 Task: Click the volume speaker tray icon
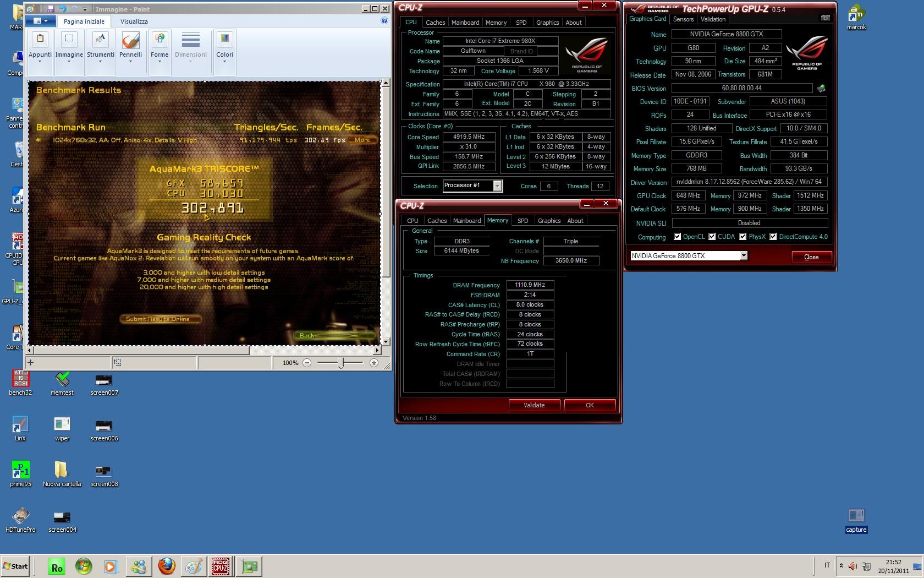(852, 566)
